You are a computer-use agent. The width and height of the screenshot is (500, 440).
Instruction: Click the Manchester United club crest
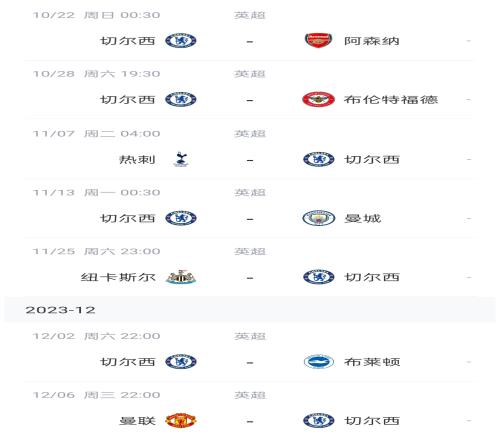coord(181,421)
